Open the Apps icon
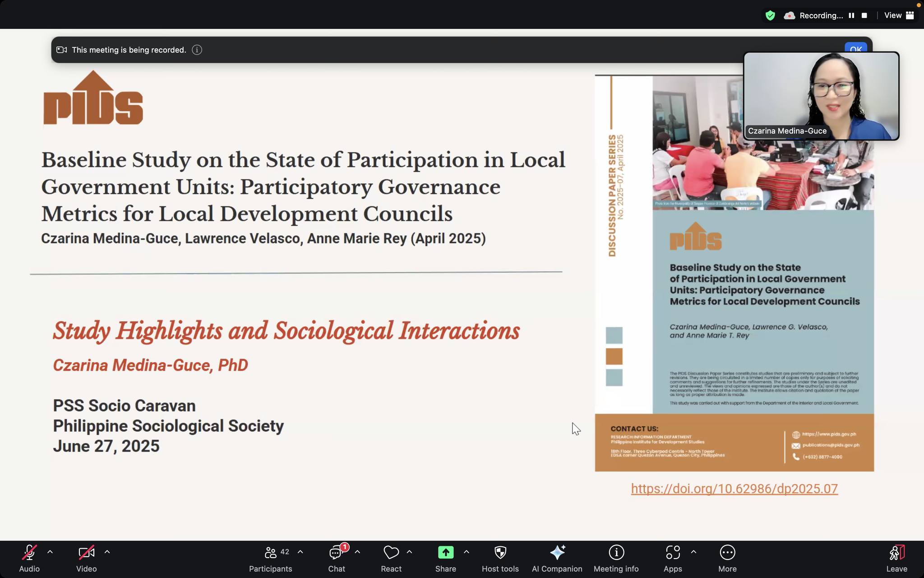 tap(673, 553)
